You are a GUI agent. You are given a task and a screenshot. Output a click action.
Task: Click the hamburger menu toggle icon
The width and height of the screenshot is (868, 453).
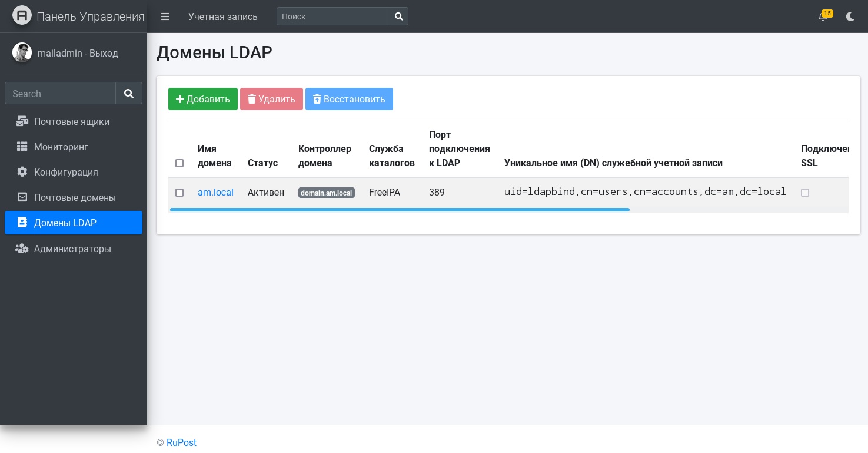click(165, 16)
